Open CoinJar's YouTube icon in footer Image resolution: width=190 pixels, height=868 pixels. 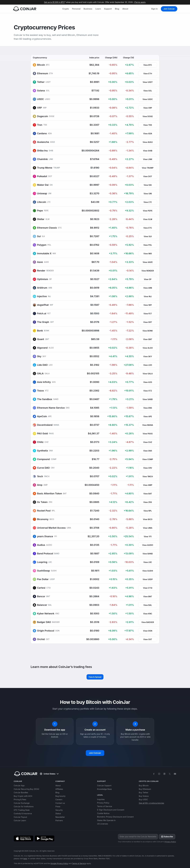click(x=175, y=774)
